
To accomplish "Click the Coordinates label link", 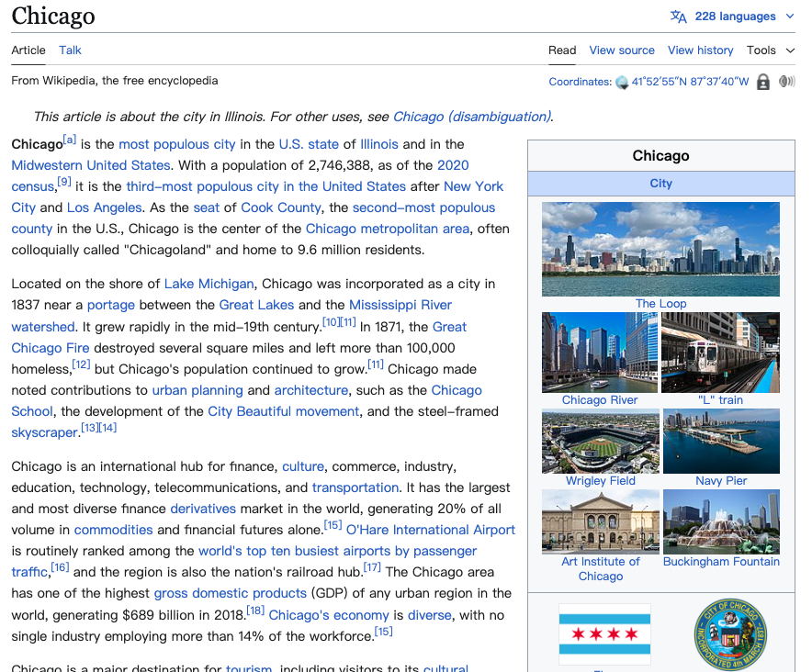I will pyautogui.click(x=580, y=82).
